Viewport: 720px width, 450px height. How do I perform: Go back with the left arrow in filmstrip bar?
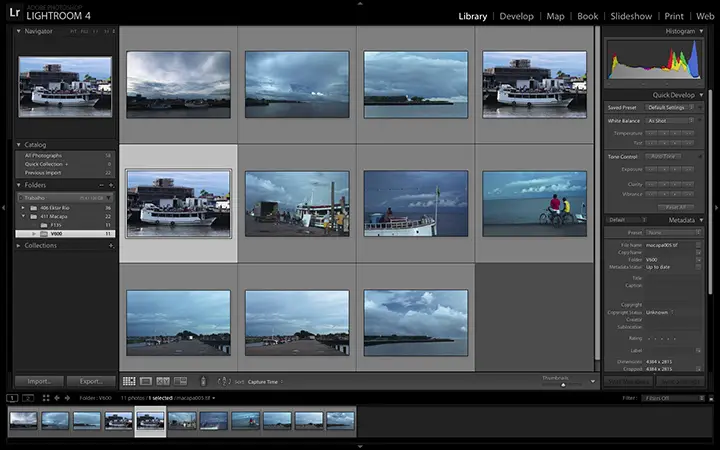(x=57, y=398)
